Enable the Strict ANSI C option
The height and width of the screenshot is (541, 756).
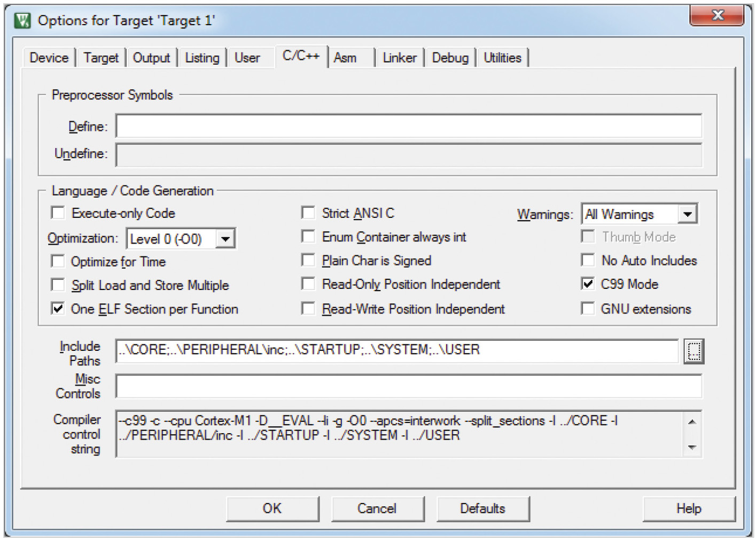(x=308, y=213)
